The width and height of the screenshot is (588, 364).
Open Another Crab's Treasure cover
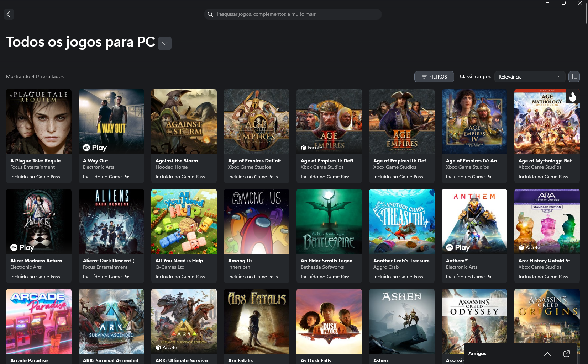pos(402,221)
